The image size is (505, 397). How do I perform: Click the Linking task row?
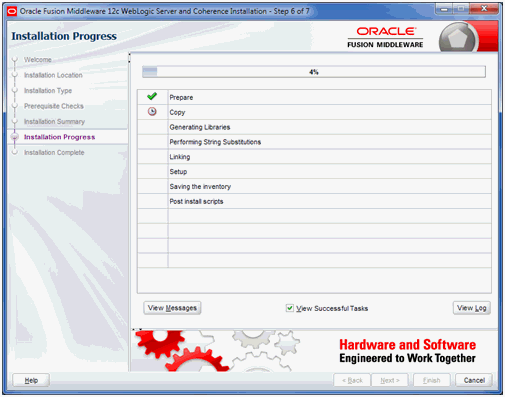pyautogui.click(x=314, y=157)
